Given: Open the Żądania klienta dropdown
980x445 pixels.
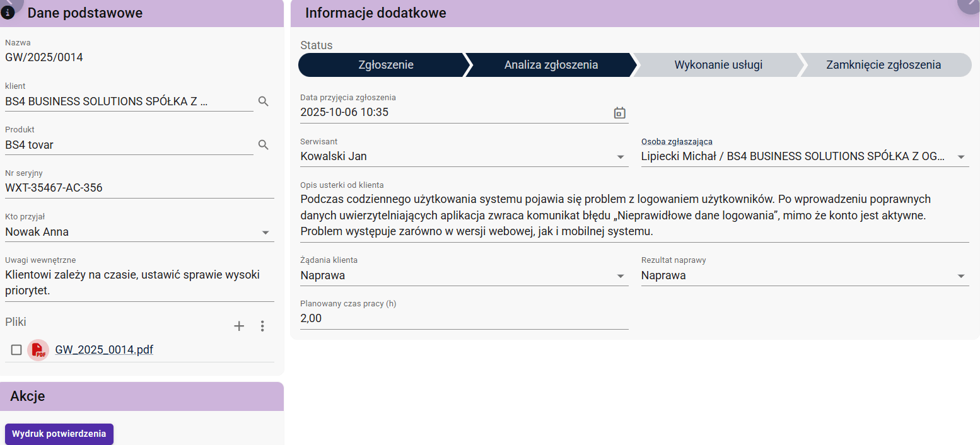Looking at the screenshot, I should point(621,276).
